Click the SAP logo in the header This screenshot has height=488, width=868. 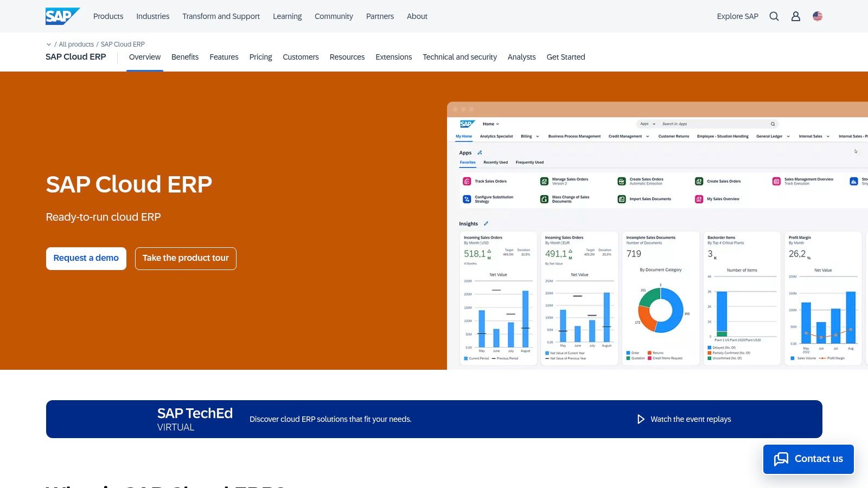61,16
